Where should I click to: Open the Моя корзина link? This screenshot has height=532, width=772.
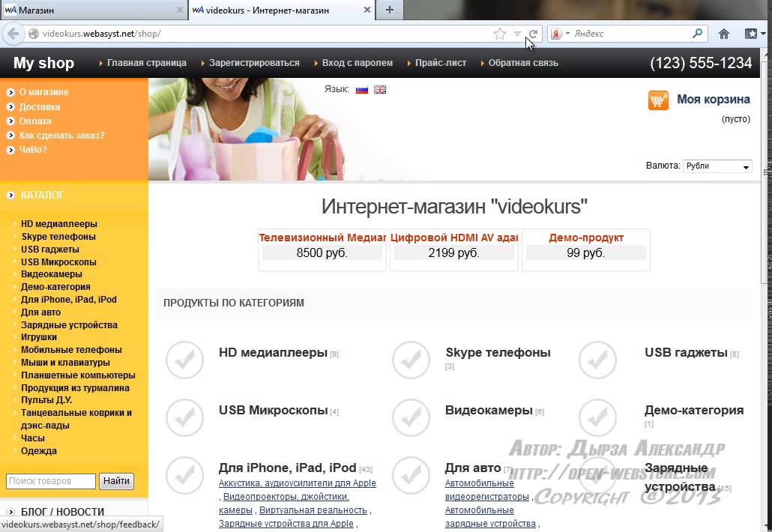pos(714,100)
